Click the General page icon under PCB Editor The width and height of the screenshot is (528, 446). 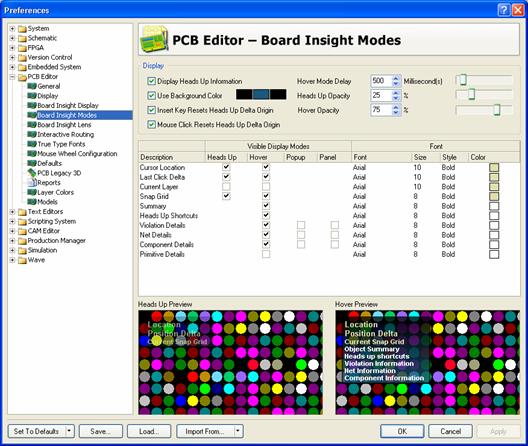(x=32, y=86)
